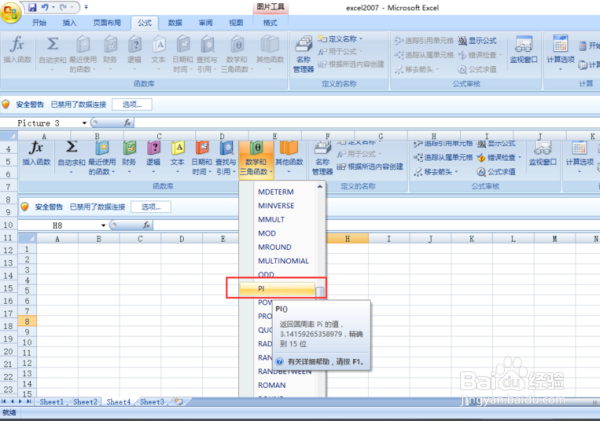Click the fx button beside the Picture 3 name box

pyautogui.click(x=127, y=122)
